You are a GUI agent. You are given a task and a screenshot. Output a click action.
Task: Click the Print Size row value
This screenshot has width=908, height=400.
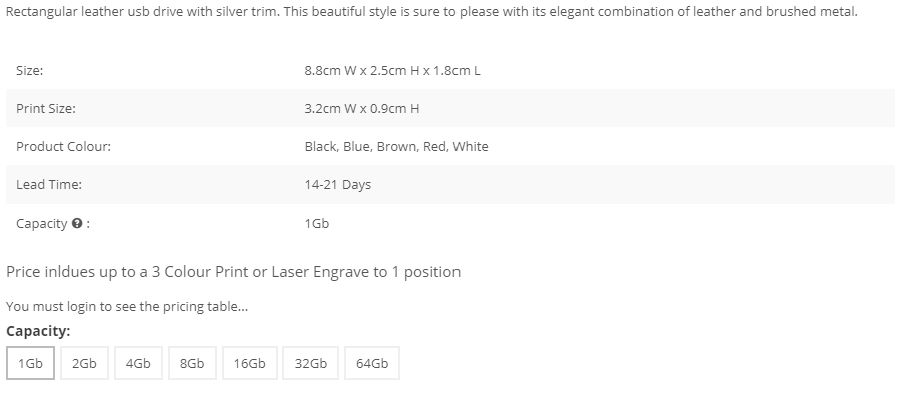click(362, 108)
